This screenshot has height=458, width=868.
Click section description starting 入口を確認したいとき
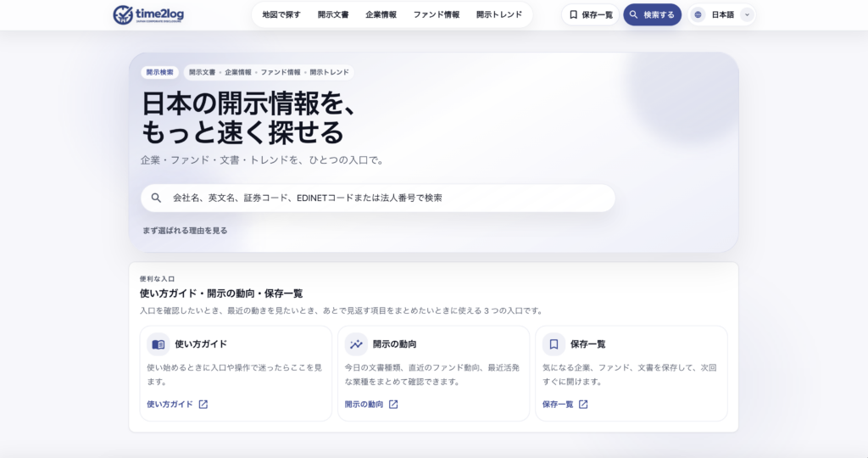point(342,310)
